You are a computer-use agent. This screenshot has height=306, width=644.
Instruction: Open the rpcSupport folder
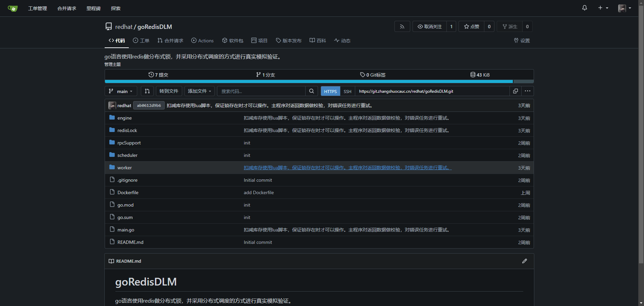tap(129, 143)
